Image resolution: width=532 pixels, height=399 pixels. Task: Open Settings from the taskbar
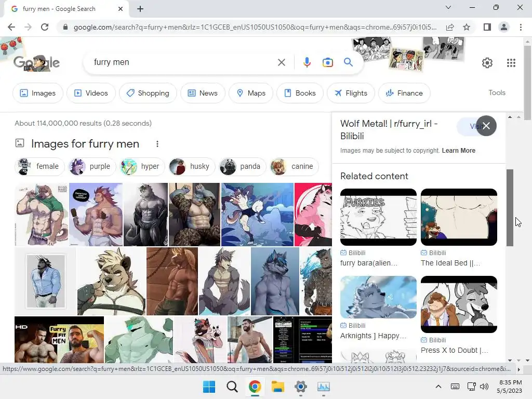click(x=301, y=387)
